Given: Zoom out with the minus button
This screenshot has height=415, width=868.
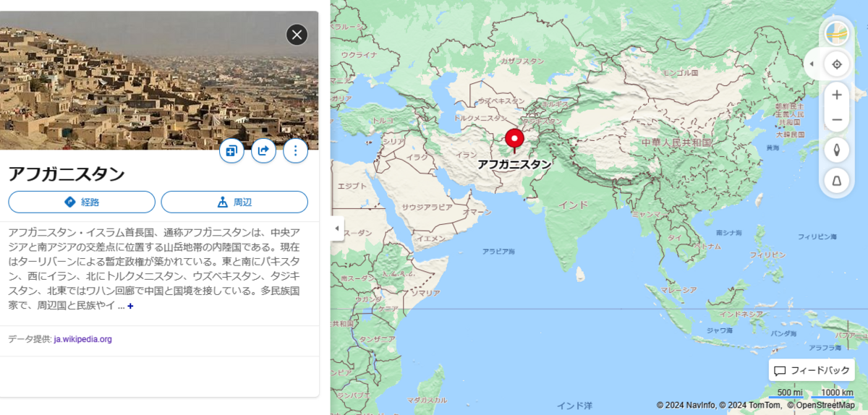Looking at the screenshot, I should 837,119.
